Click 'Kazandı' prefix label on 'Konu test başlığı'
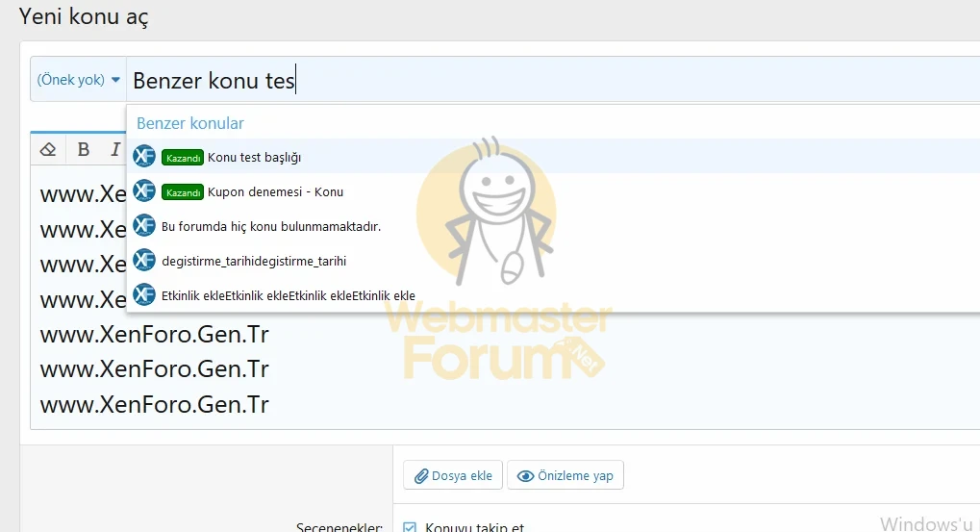The height and width of the screenshot is (532, 980). (183, 158)
